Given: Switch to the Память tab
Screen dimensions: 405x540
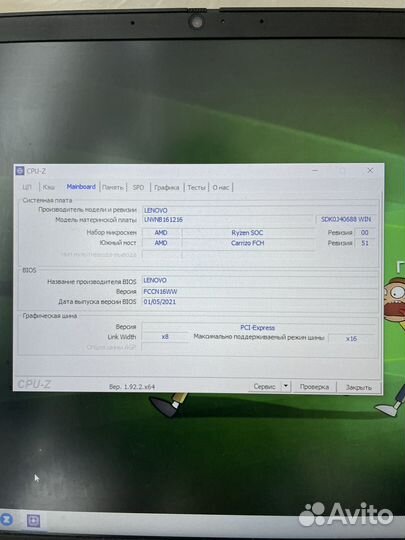Looking at the screenshot, I should pyautogui.click(x=113, y=187).
